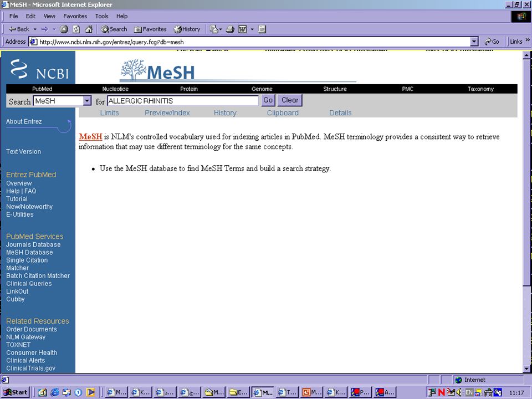Click the red MeSH link in description

[90, 137]
